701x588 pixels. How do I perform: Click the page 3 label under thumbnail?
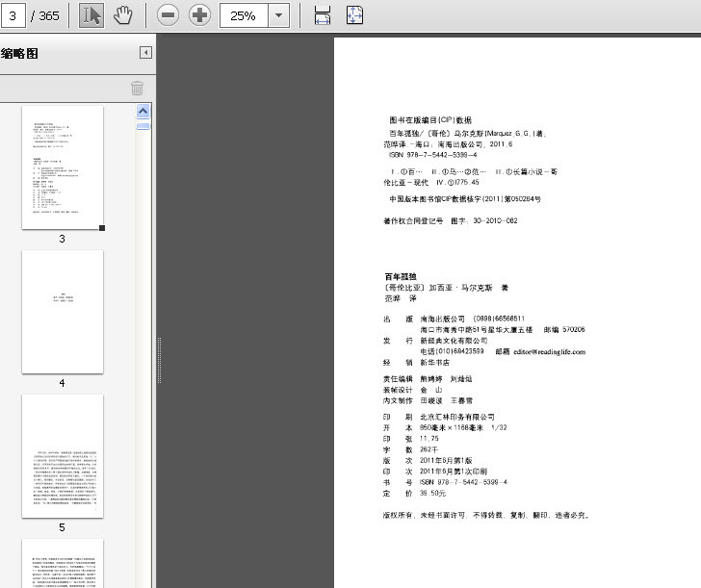point(63,239)
